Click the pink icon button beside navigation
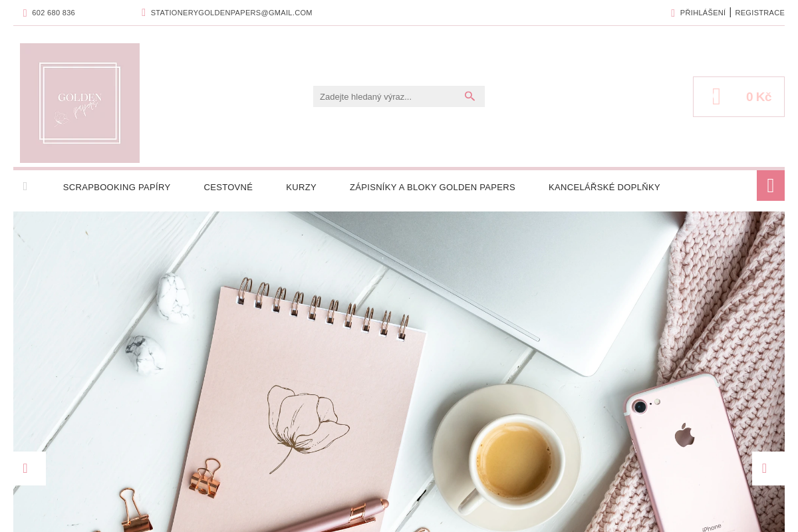The height and width of the screenshot is (532, 798). point(771,186)
